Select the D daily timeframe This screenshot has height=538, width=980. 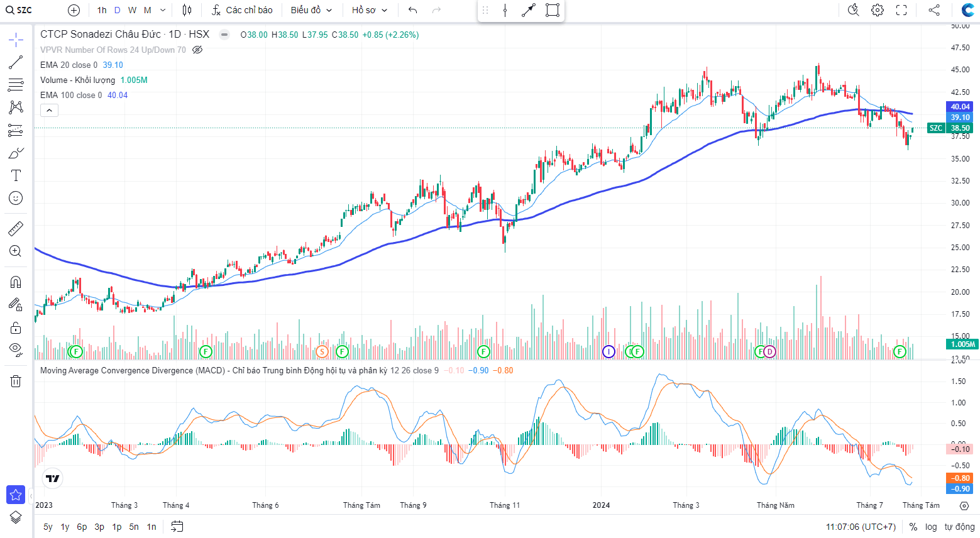[117, 10]
